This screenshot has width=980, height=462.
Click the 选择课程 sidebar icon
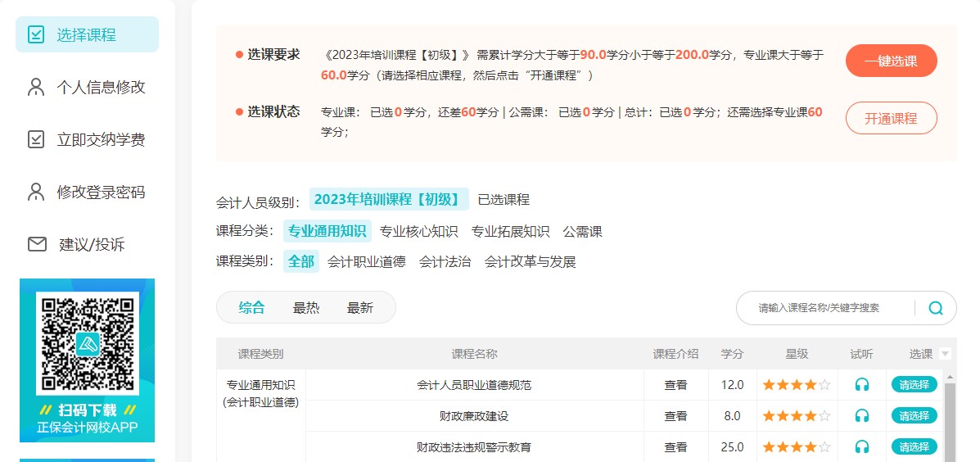36,34
